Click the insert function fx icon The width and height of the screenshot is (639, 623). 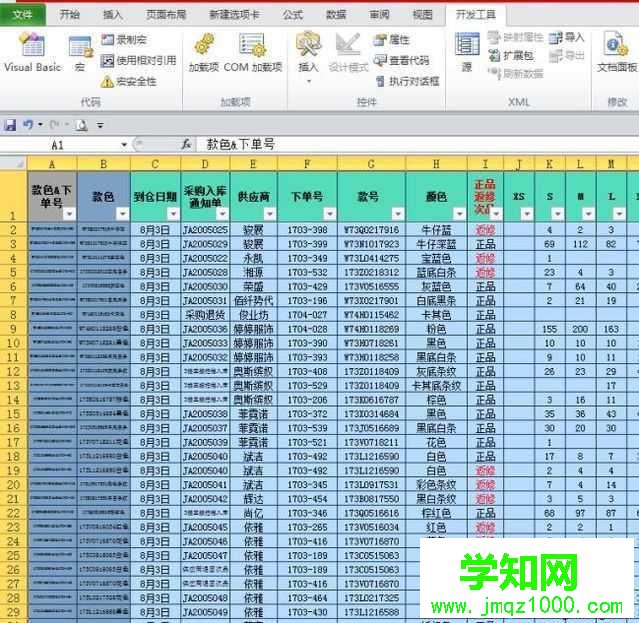(x=186, y=144)
